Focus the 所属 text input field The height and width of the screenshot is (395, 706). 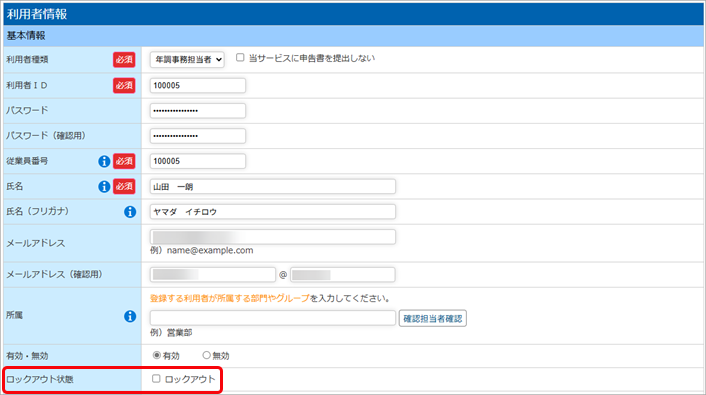pyautogui.click(x=273, y=318)
